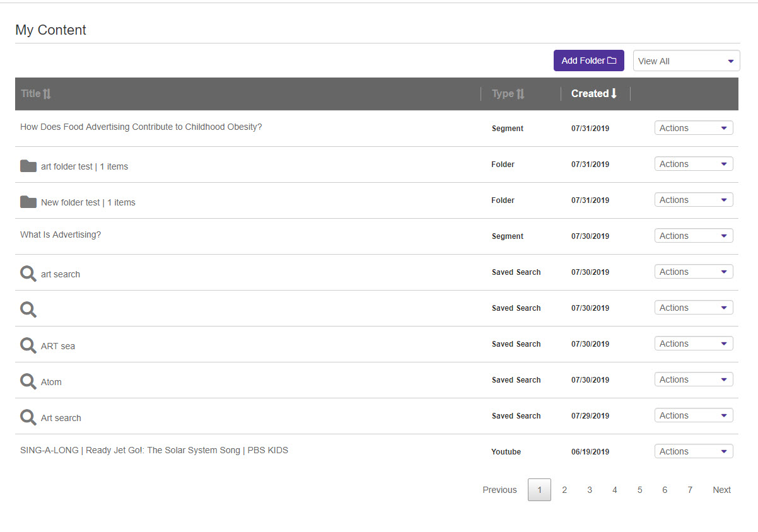Open the View All filter dropdown
Image resolution: width=758 pixels, height=532 pixels.
686,61
